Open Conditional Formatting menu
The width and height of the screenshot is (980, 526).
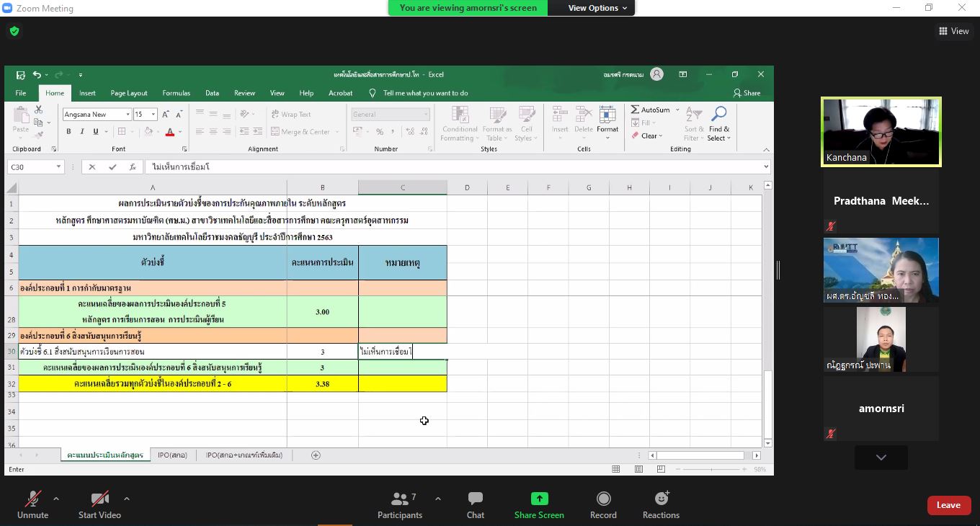pyautogui.click(x=459, y=124)
